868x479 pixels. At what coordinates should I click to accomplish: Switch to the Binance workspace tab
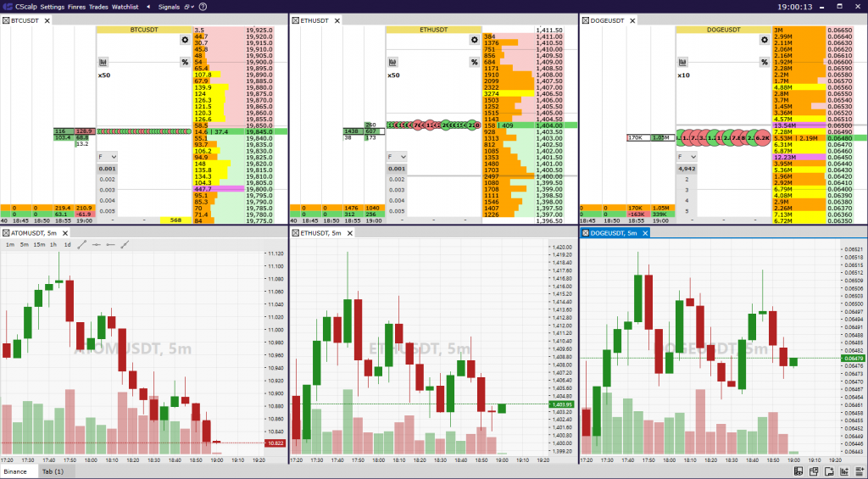click(15, 472)
